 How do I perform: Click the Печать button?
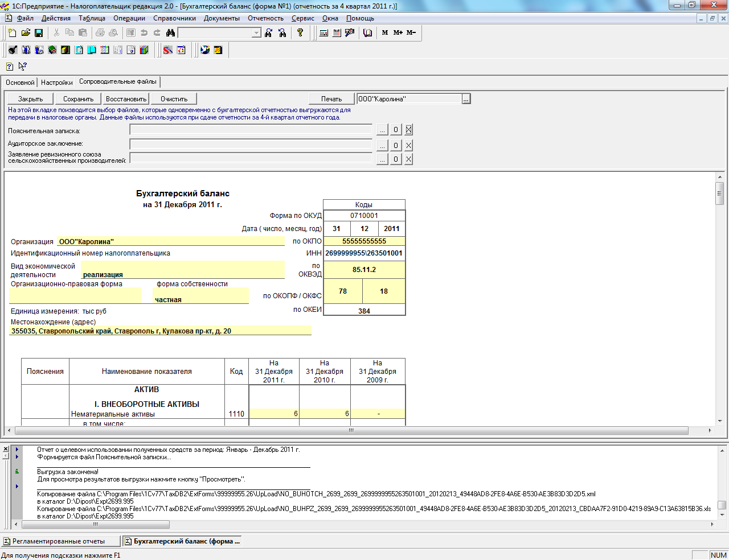[331, 99]
